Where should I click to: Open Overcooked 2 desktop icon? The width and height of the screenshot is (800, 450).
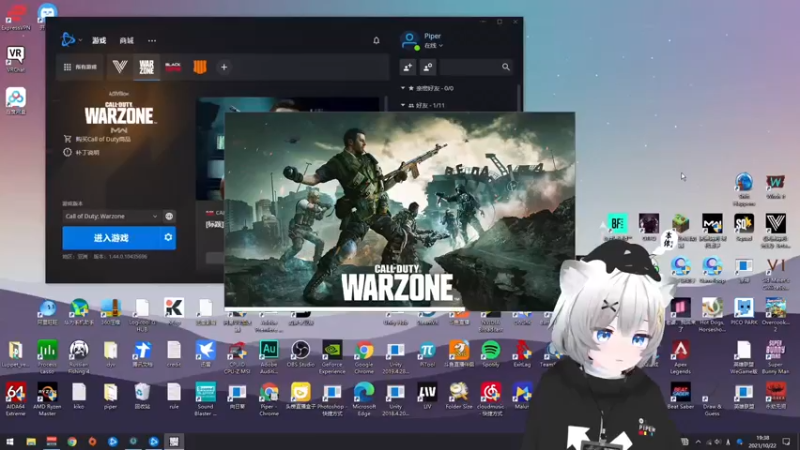coord(776,314)
